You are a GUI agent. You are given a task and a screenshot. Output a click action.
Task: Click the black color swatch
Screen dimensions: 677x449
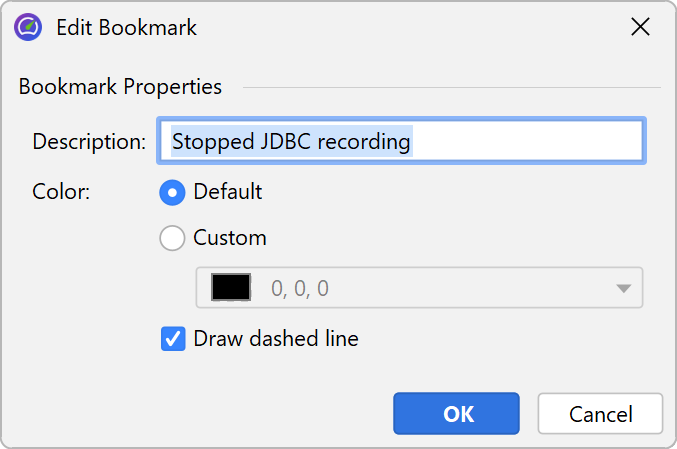(x=231, y=288)
